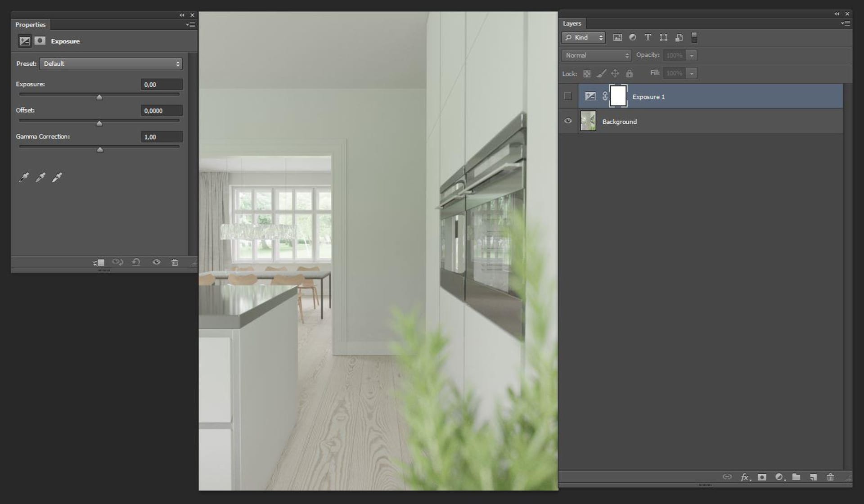Lock layer position
This screenshot has width=864, height=504.
click(615, 73)
